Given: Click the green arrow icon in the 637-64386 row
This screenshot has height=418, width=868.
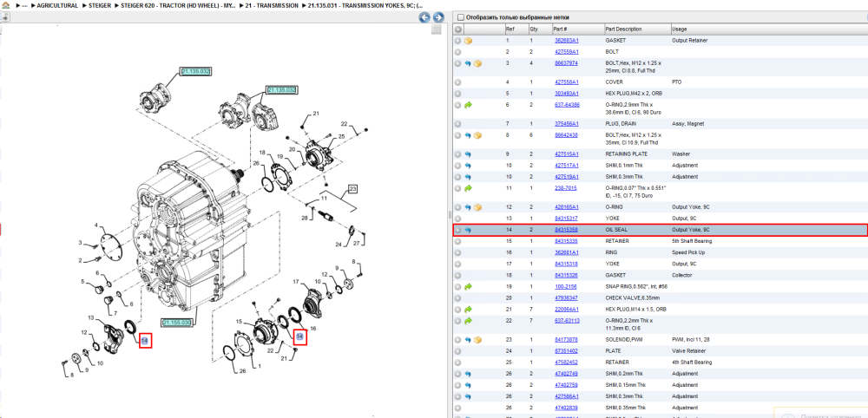Looking at the screenshot, I should 469,104.
